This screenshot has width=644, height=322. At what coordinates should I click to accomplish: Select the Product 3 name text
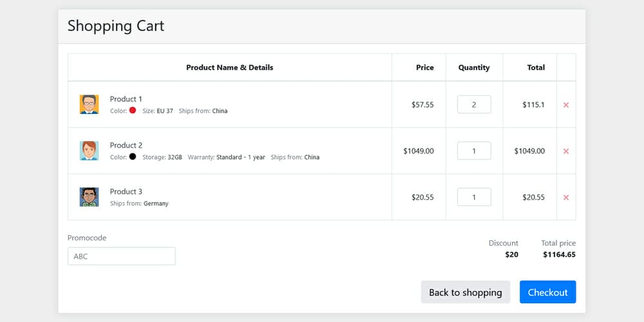coord(126,191)
